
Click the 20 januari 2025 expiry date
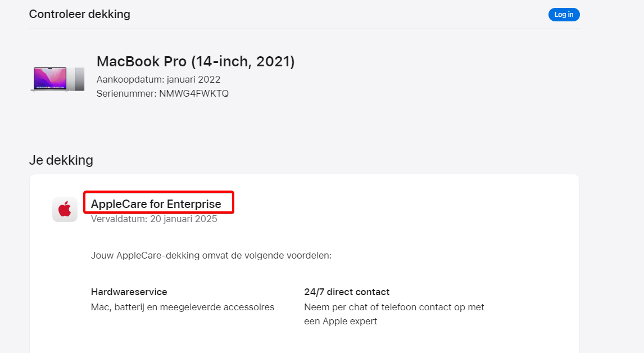point(183,219)
